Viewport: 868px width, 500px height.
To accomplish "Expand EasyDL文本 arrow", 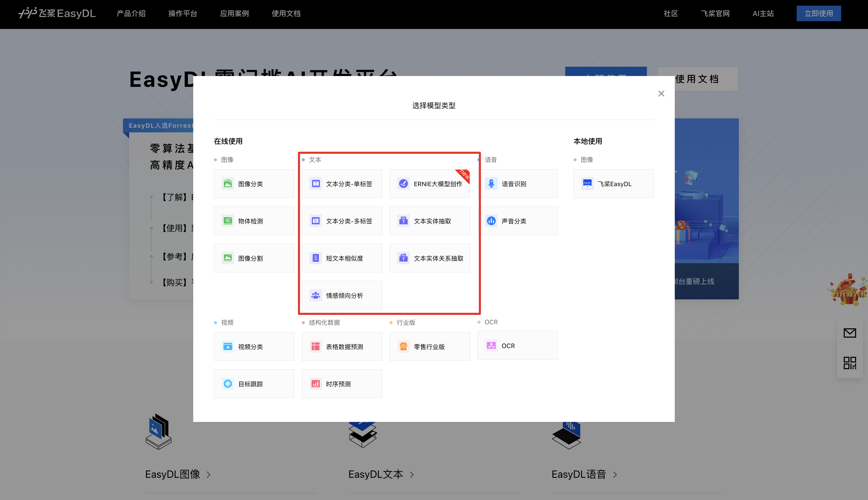I will tap(412, 475).
